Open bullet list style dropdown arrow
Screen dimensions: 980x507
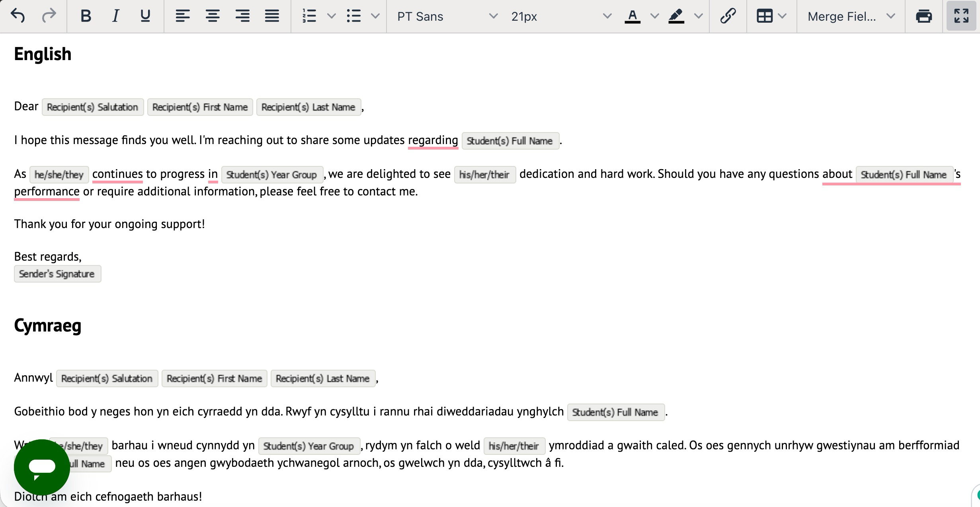point(375,16)
